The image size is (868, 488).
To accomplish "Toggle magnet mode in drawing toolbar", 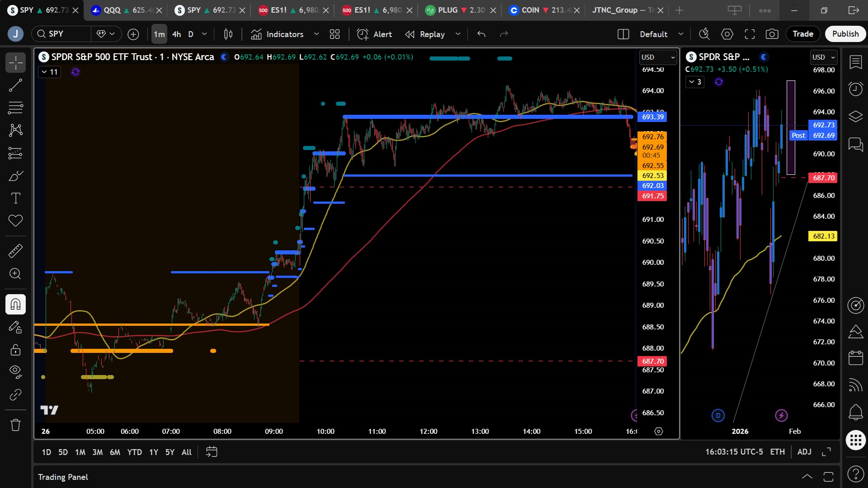I will tap(15, 304).
